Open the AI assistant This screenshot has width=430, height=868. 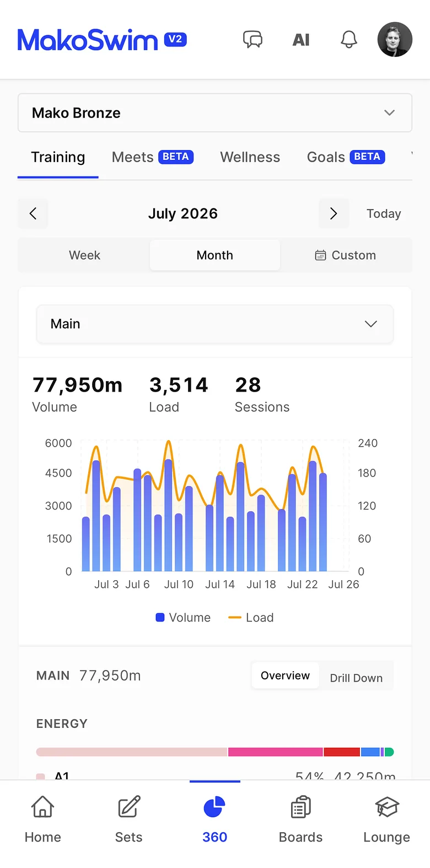tap(301, 40)
